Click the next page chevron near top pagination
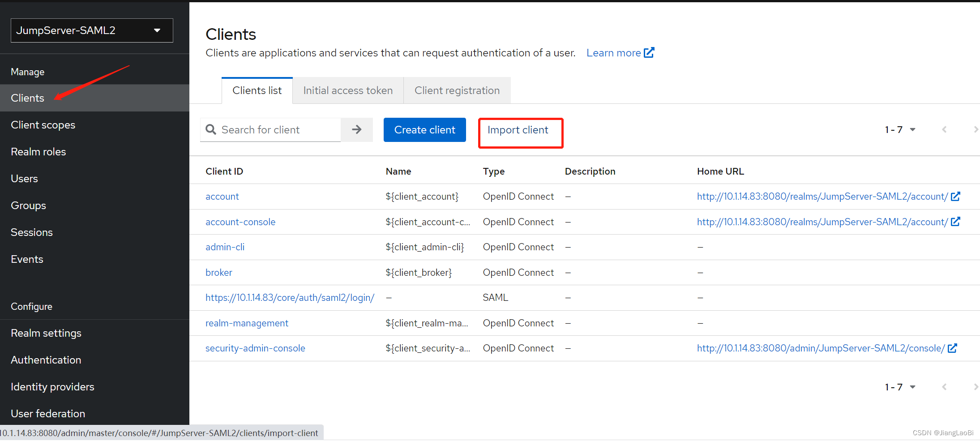980x441 pixels. pos(976,129)
